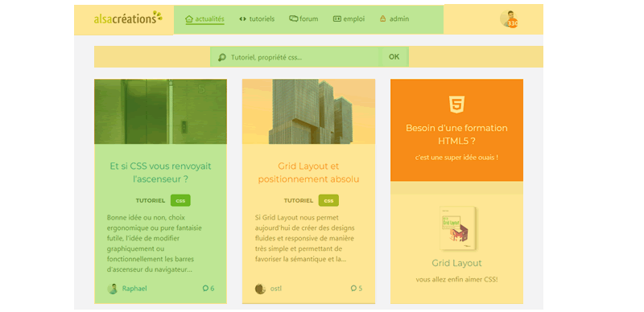Click the code brackets icon beside tutoriels

tap(243, 18)
